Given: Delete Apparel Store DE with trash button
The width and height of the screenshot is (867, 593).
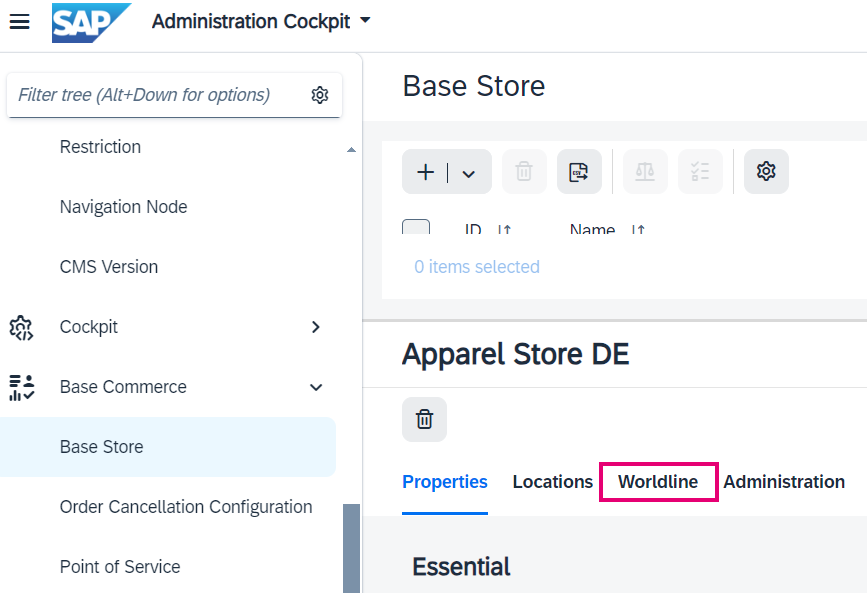Looking at the screenshot, I should click(424, 419).
